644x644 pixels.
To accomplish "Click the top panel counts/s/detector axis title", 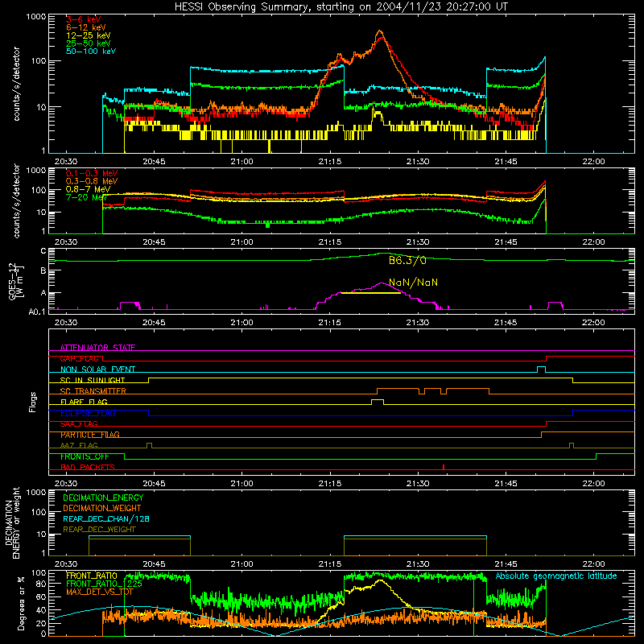I will point(16,84).
